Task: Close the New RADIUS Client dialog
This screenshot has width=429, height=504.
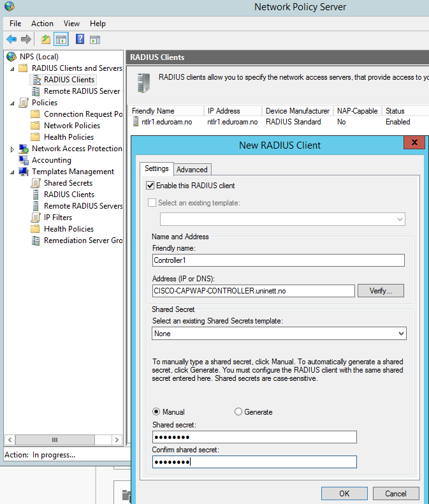Action: point(414,142)
